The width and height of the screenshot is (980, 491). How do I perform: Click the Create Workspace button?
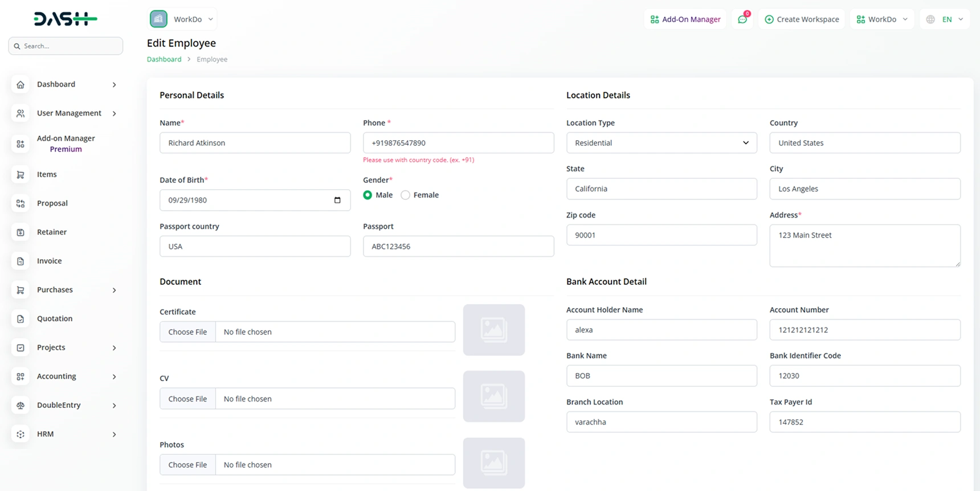pyautogui.click(x=802, y=19)
